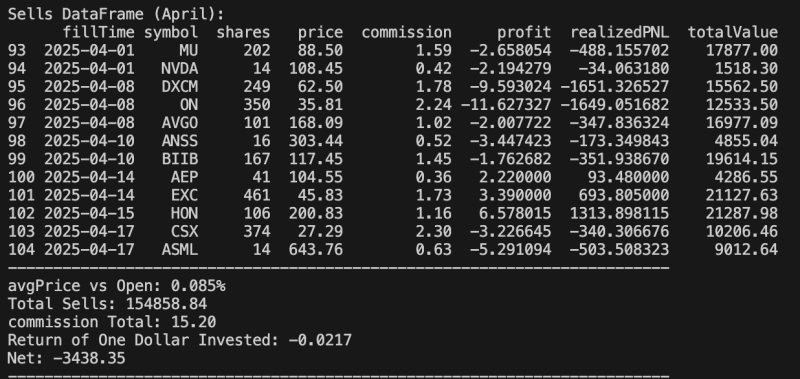
Task: Select the NVDA symbol text
Action: click(180, 69)
